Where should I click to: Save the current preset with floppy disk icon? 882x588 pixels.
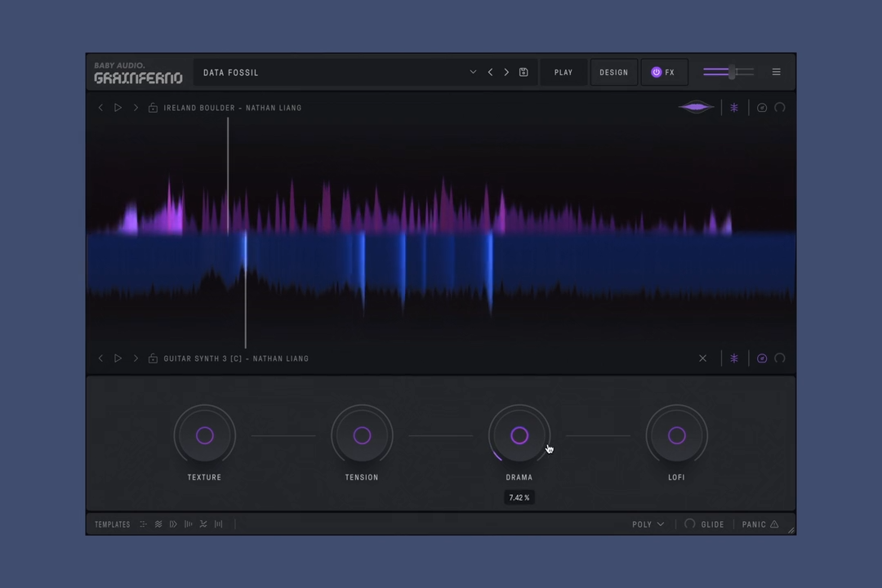523,72
